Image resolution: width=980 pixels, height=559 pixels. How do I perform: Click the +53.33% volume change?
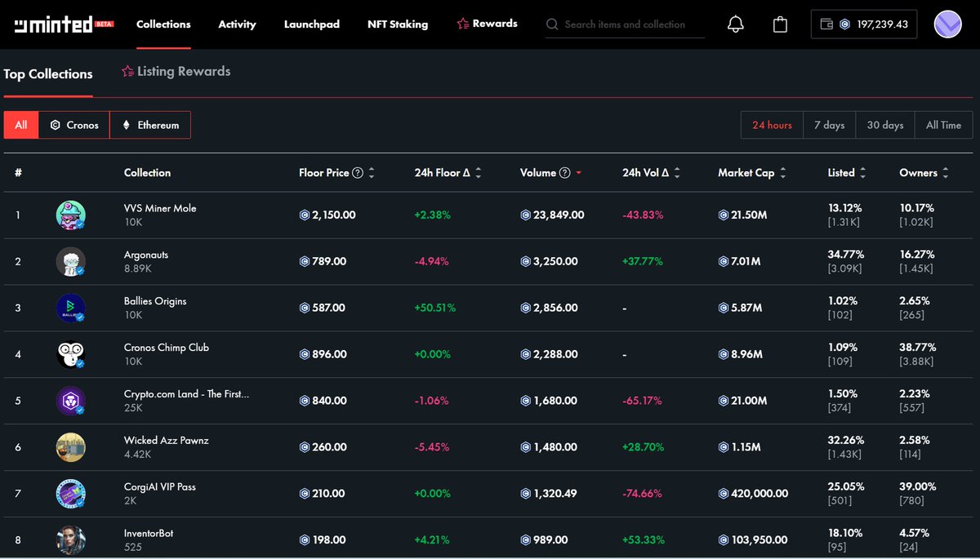(x=643, y=540)
